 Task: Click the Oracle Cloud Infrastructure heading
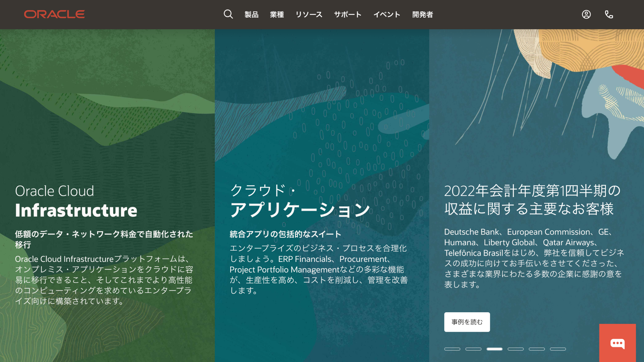tap(76, 201)
